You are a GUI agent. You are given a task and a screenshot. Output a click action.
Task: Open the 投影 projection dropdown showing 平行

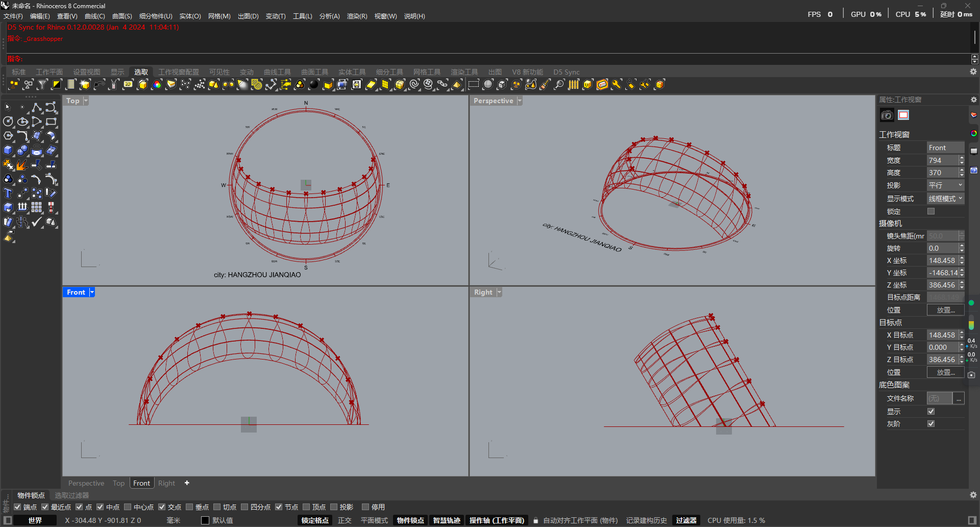[945, 185]
